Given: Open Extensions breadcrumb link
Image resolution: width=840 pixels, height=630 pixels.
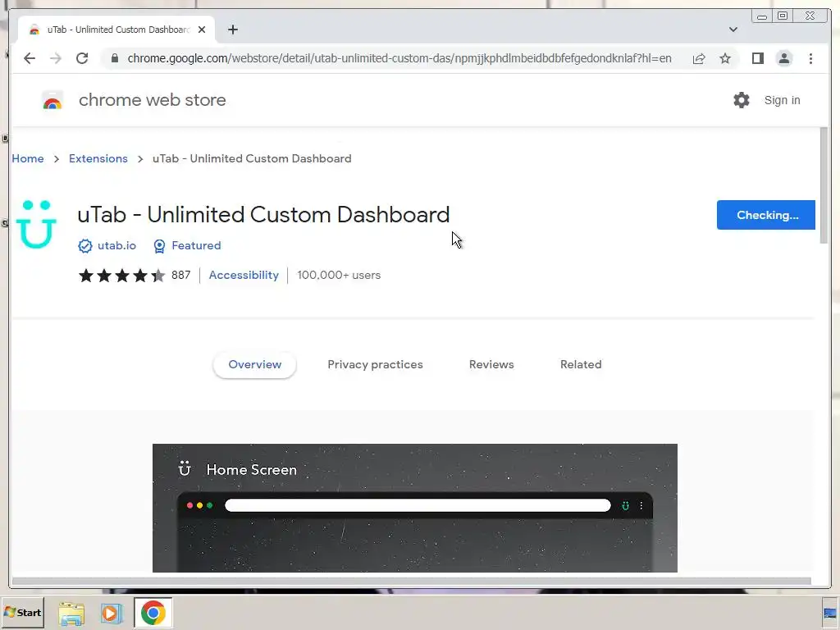Looking at the screenshot, I should [98, 158].
